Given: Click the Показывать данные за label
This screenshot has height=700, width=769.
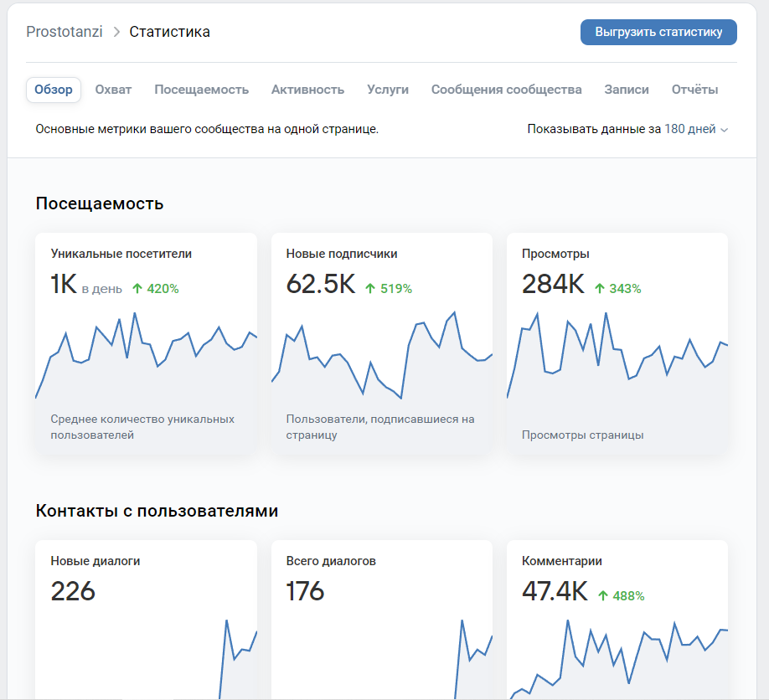Looking at the screenshot, I should pyautogui.click(x=594, y=129).
